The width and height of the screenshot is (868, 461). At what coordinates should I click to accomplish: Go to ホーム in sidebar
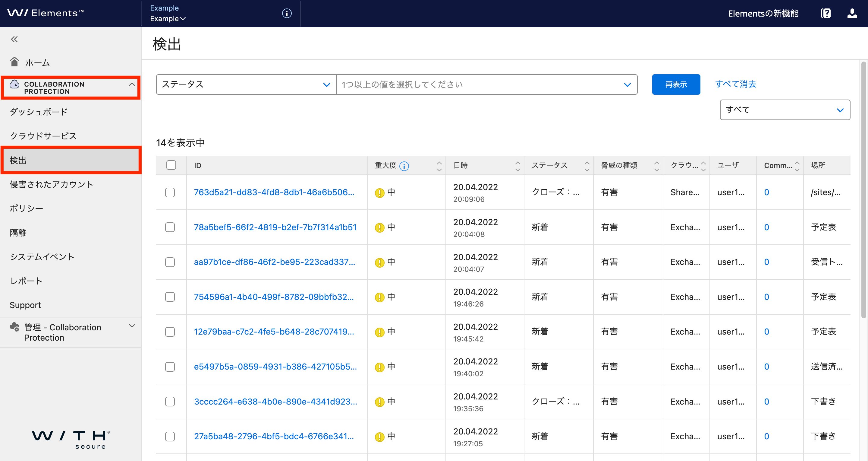click(x=37, y=62)
